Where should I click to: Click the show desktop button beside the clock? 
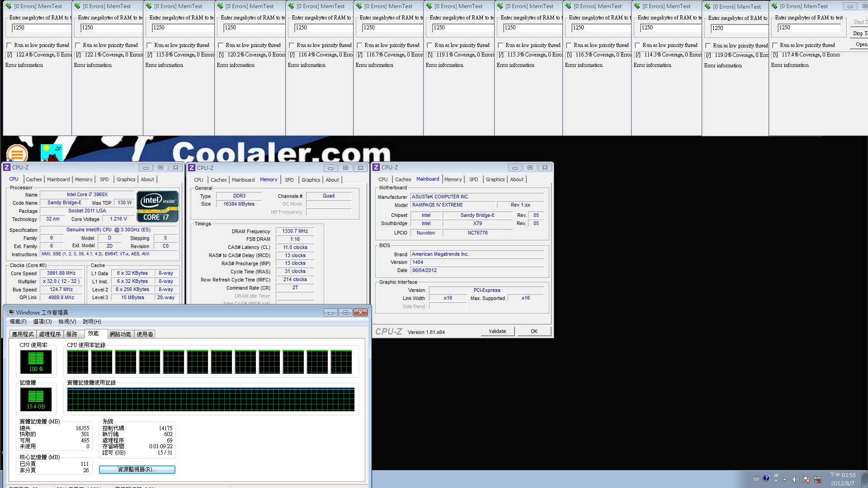click(x=864, y=479)
